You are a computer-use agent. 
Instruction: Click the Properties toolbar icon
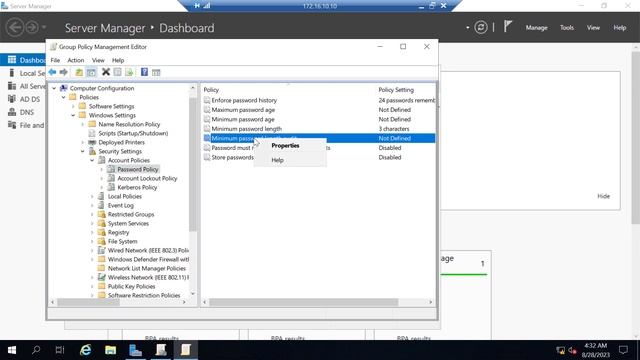(x=118, y=72)
